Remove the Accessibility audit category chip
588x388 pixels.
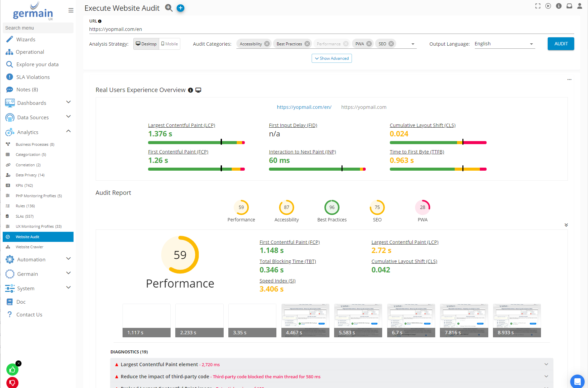coord(267,44)
